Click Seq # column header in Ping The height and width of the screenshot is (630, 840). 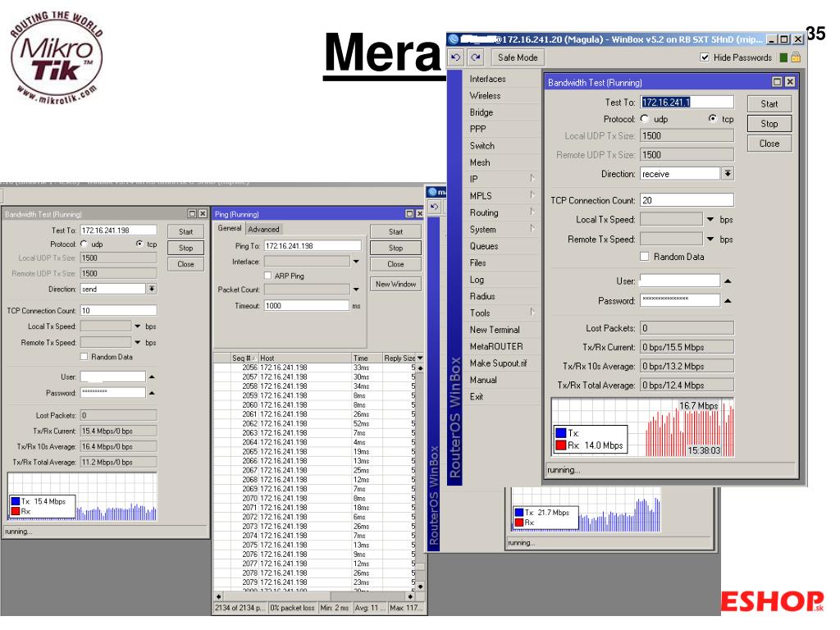[244, 358]
